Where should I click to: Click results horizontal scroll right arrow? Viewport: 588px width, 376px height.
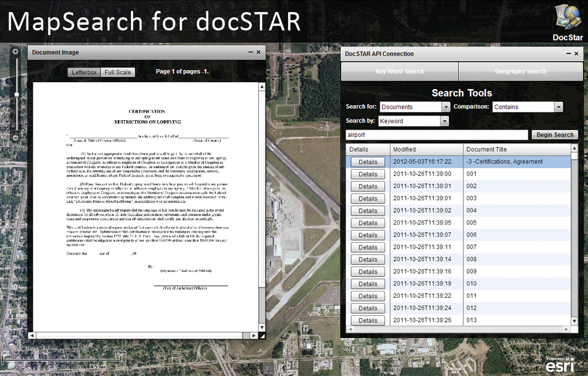[x=567, y=329]
